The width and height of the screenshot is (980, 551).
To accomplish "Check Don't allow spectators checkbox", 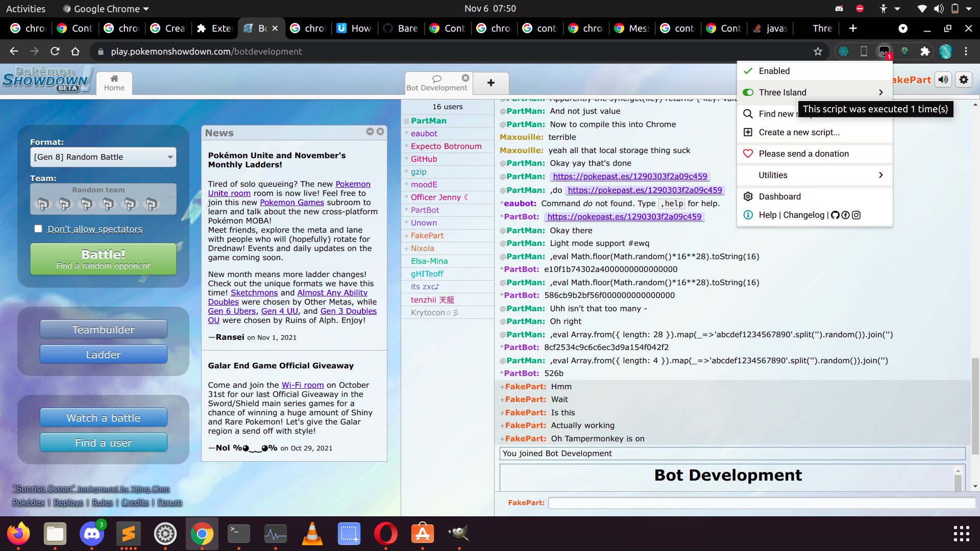I will (38, 228).
